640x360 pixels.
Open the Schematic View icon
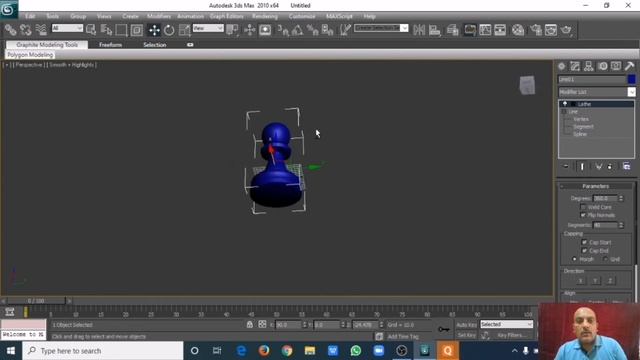click(x=500, y=30)
